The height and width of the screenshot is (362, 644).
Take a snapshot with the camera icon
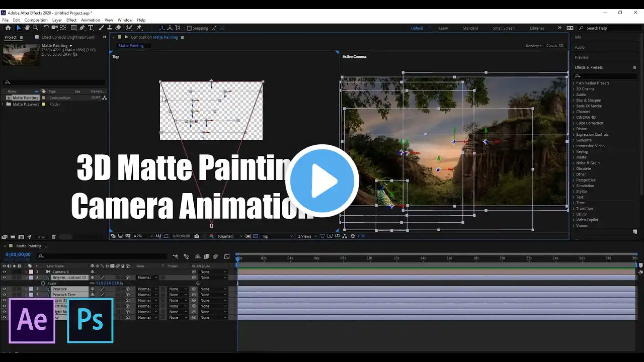pos(197,236)
